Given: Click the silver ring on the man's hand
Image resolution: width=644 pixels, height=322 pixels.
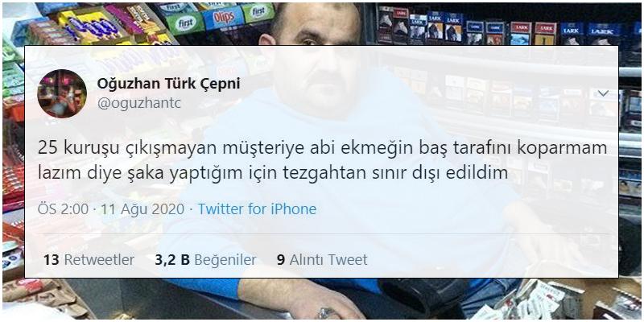Looking at the screenshot, I should click(328, 313).
